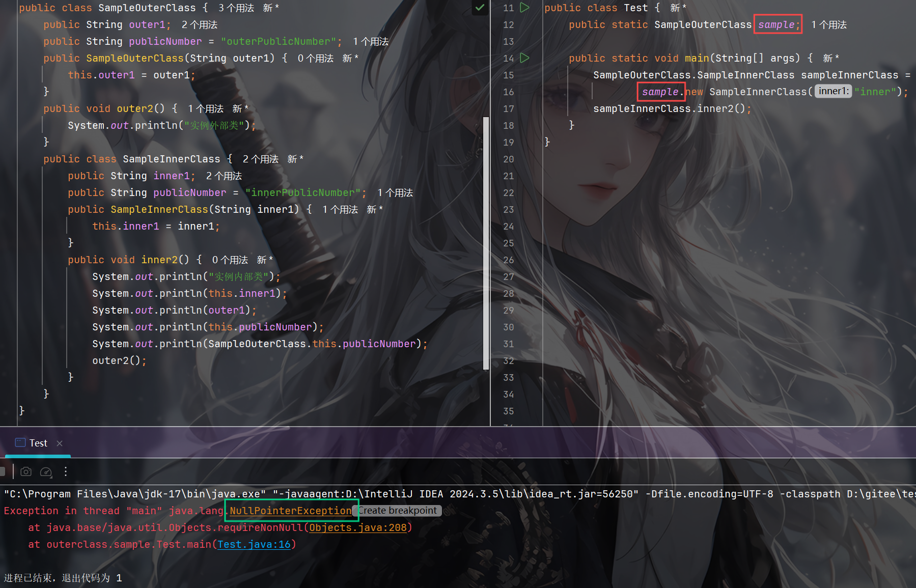Click 新 * author hint on outer2 method line
This screenshot has height=588, width=916.
[240, 109]
